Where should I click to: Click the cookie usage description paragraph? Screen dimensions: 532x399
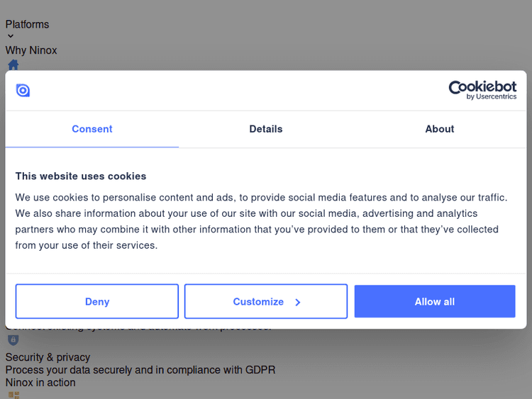pyautogui.click(x=262, y=221)
